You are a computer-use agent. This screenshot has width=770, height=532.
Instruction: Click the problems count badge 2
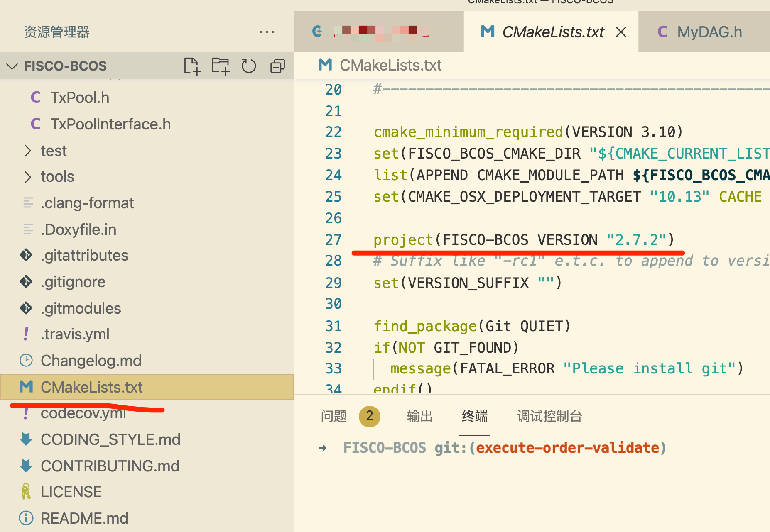point(369,416)
